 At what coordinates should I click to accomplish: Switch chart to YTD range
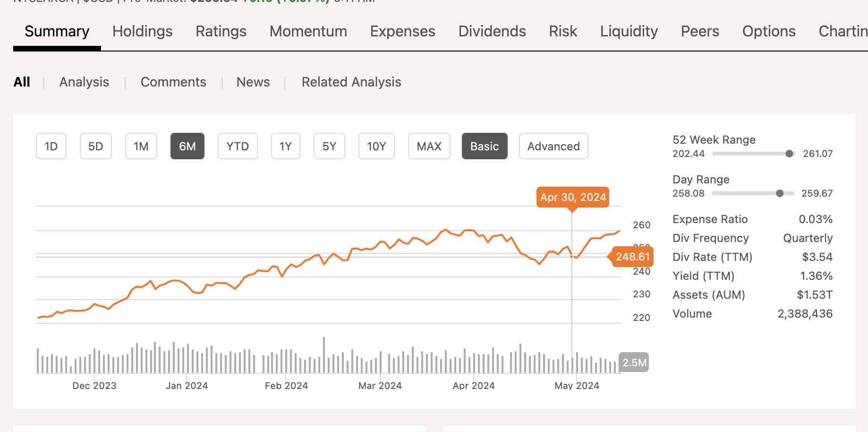[x=238, y=147]
